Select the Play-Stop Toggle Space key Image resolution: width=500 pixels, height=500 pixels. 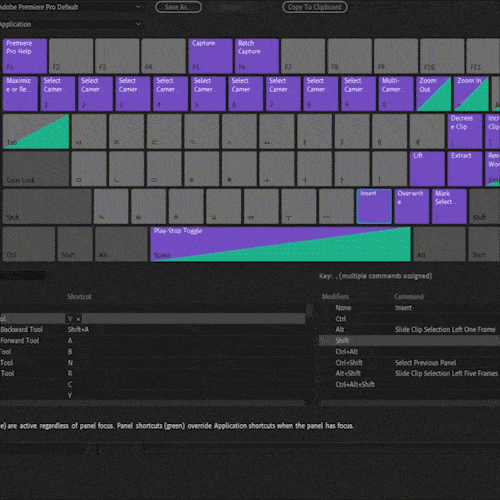(x=281, y=244)
